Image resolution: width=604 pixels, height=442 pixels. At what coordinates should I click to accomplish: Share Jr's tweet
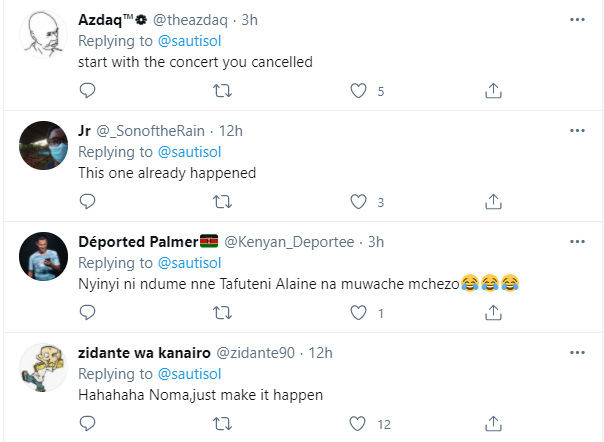pyautogui.click(x=493, y=202)
